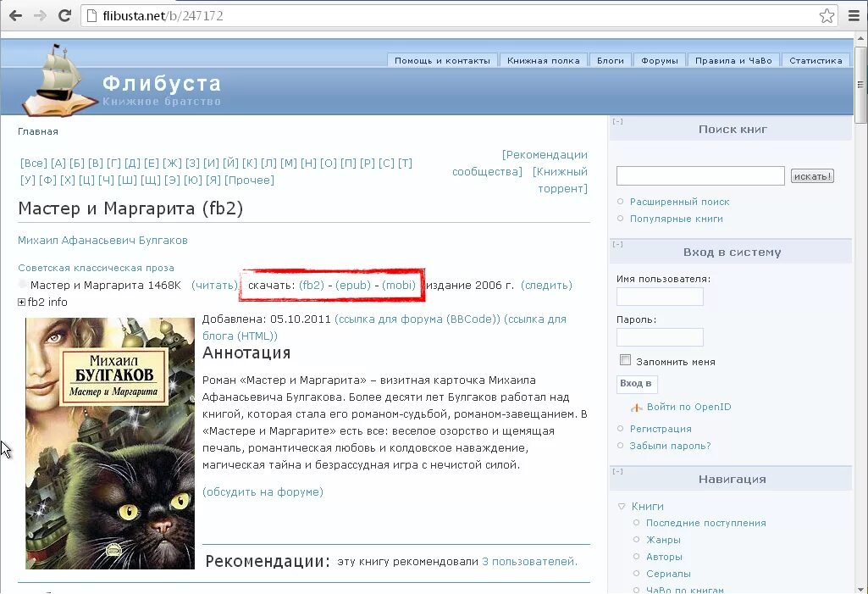Click обсудить на форуме link

click(x=263, y=491)
